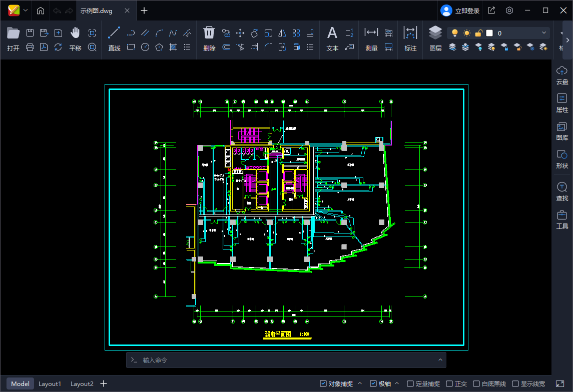This screenshot has width=573, height=392.
Task: Expand the 极轴 polar options arrow
Action: tap(397, 383)
